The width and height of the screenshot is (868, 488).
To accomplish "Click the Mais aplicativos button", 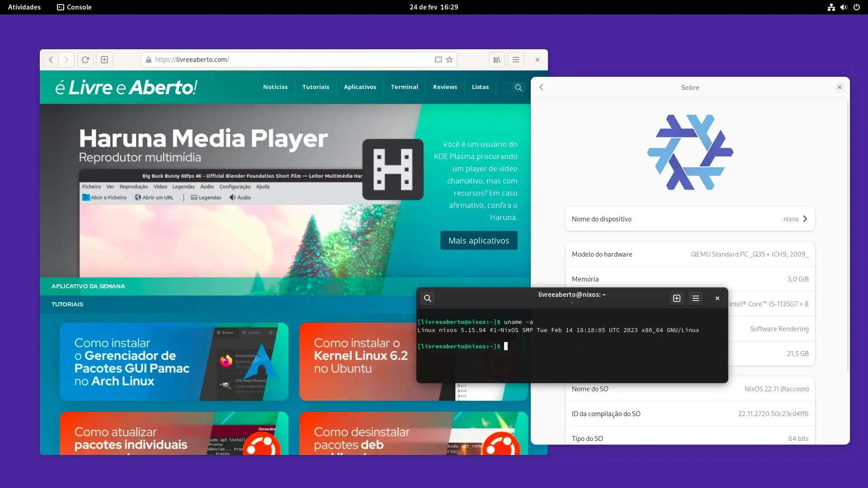I will 479,241.
